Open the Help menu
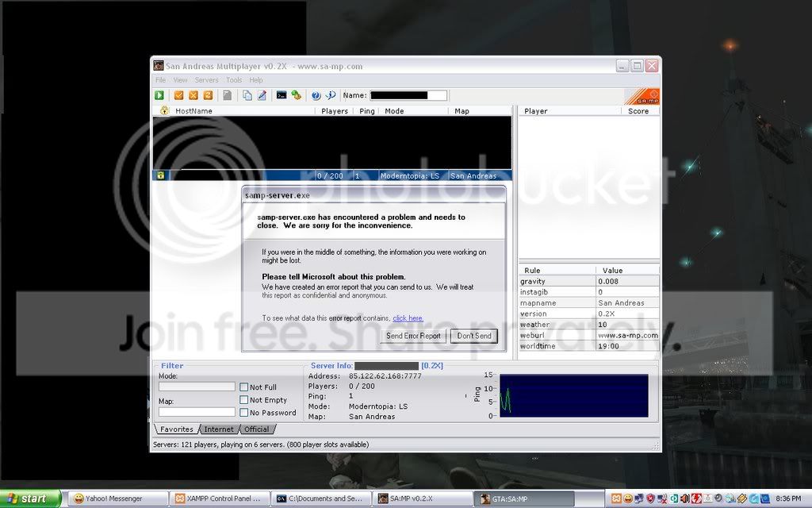Screen dimensions: 812x508 point(256,80)
